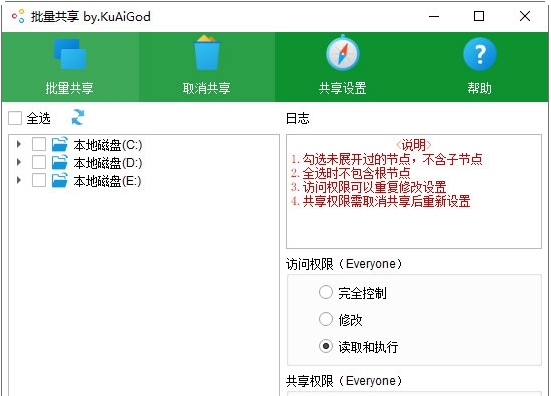Click the refresh arrows icon beside 全选
The width and height of the screenshot is (551, 396).
(78, 117)
